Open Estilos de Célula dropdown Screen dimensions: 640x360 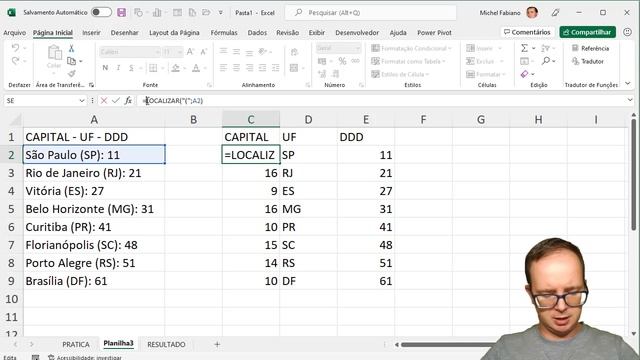pos(400,74)
